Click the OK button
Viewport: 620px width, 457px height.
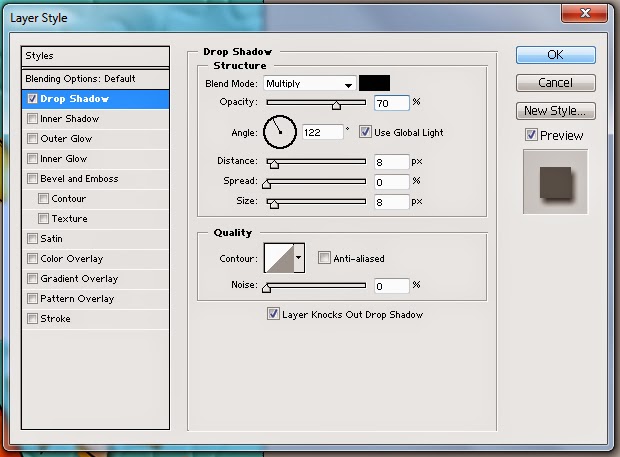coord(556,55)
